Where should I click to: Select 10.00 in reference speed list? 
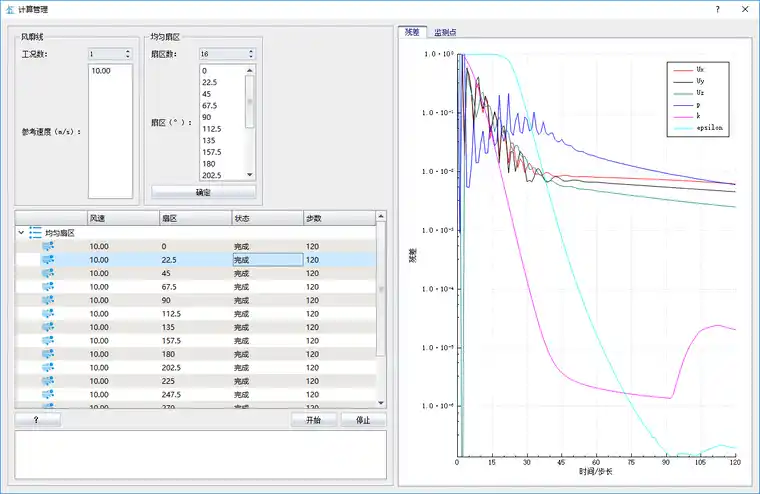pos(101,71)
